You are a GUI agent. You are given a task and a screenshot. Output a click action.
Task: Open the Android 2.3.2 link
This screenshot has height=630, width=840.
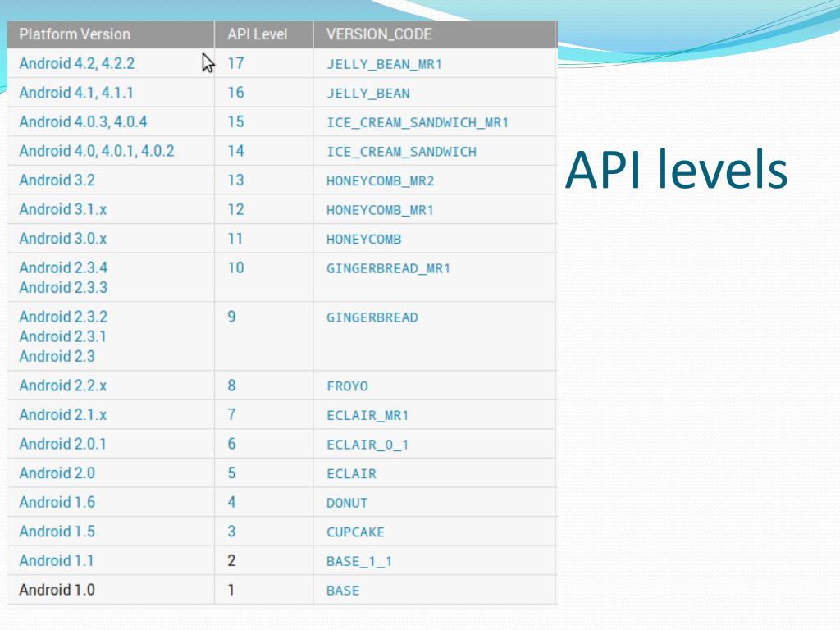click(x=63, y=317)
